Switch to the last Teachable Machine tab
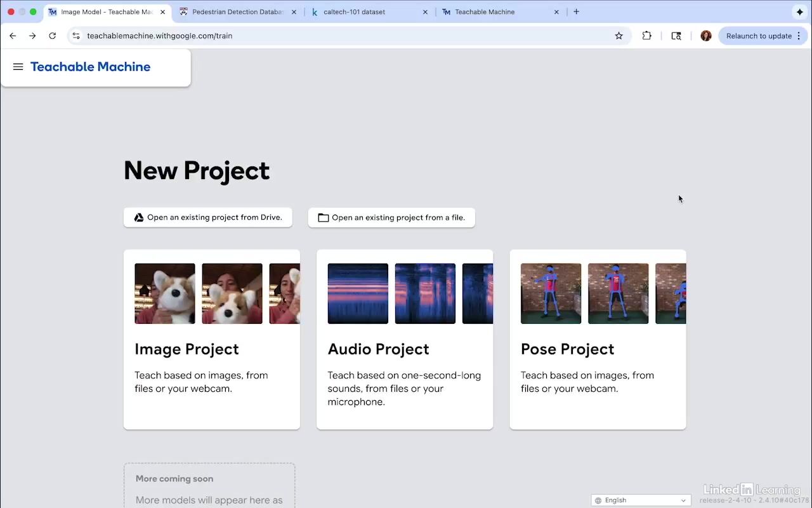Screen dimensions: 812x508 click(x=501, y=12)
